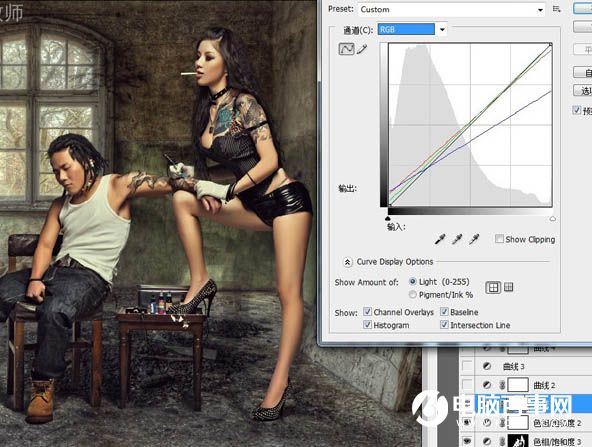This screenshot has height=447, width=592.
Task: Open the 通道 RGB channel dropdown arrow
Action: click(x=442, y=29)
